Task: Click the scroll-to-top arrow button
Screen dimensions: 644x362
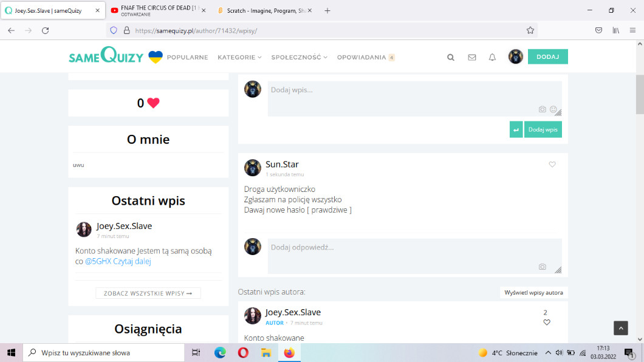Action: tap(620, 328)
